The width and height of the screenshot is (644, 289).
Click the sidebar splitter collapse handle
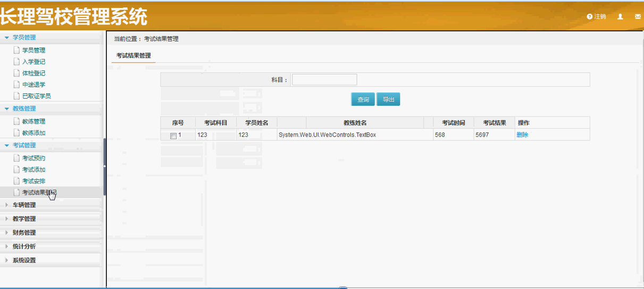point(104,167)
